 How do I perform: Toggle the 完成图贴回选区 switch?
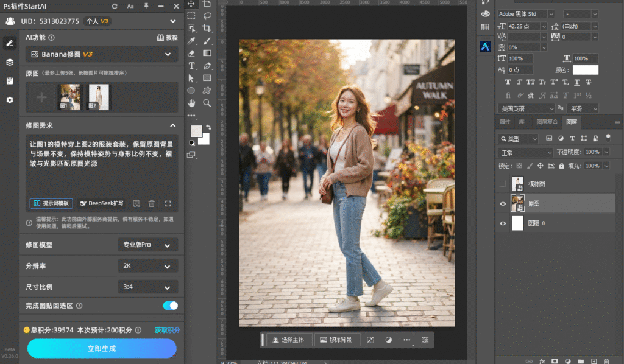pos(171,306)
